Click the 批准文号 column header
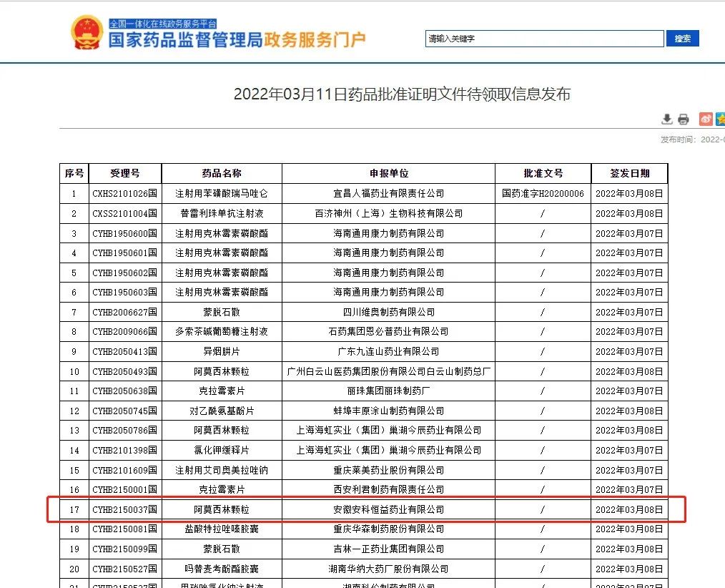This screenshot has width=725, height=588. coord(543,173)
